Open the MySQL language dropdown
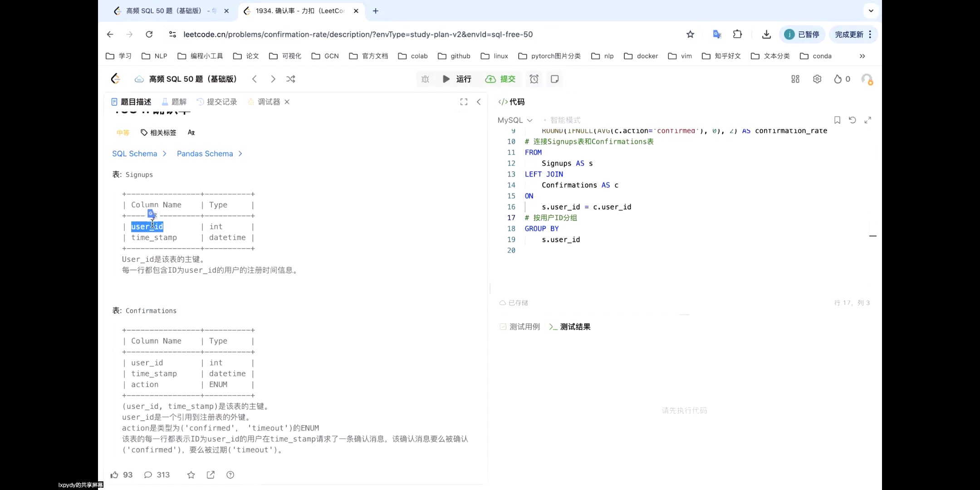 coord(515,120)
